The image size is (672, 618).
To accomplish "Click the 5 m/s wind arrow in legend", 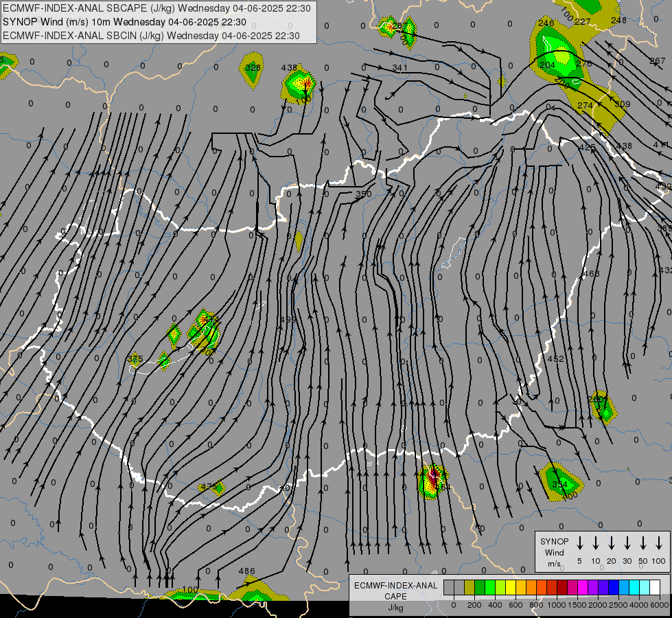I will (579, 543).
